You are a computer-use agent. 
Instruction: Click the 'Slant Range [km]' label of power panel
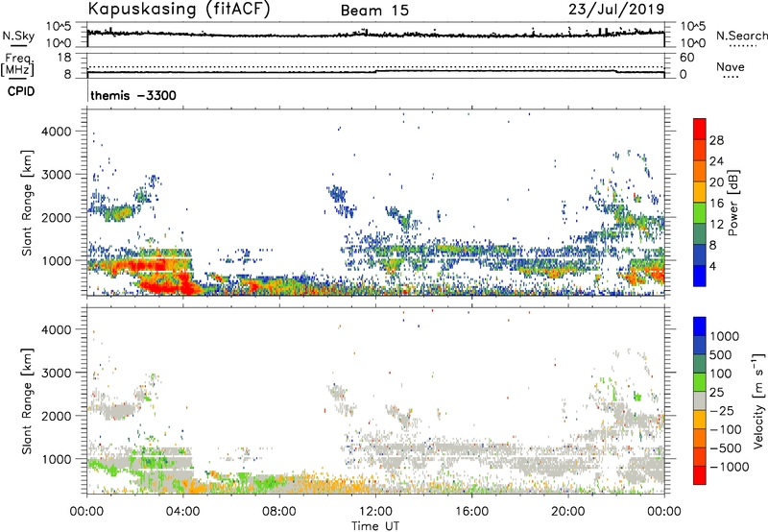pos(27,203)
